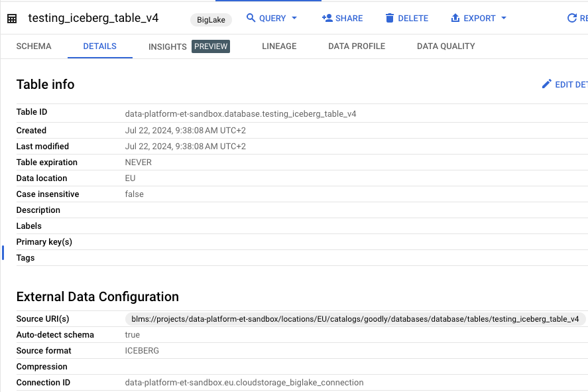Click the Compression row label
This screenshot has width=588, height=392.
tap(42, 367)
